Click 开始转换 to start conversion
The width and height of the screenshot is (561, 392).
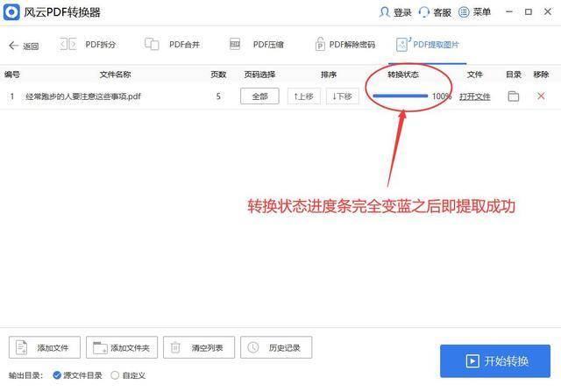[495, 360]
